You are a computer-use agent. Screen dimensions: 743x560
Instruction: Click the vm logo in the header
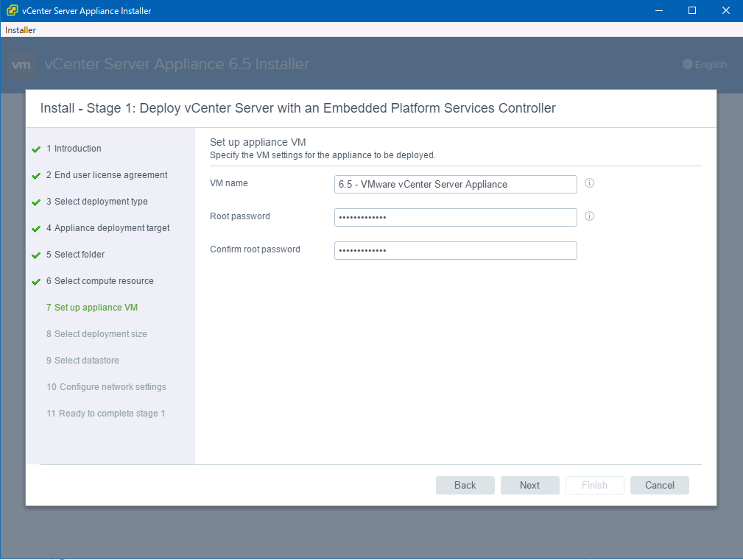click(21, 65)
